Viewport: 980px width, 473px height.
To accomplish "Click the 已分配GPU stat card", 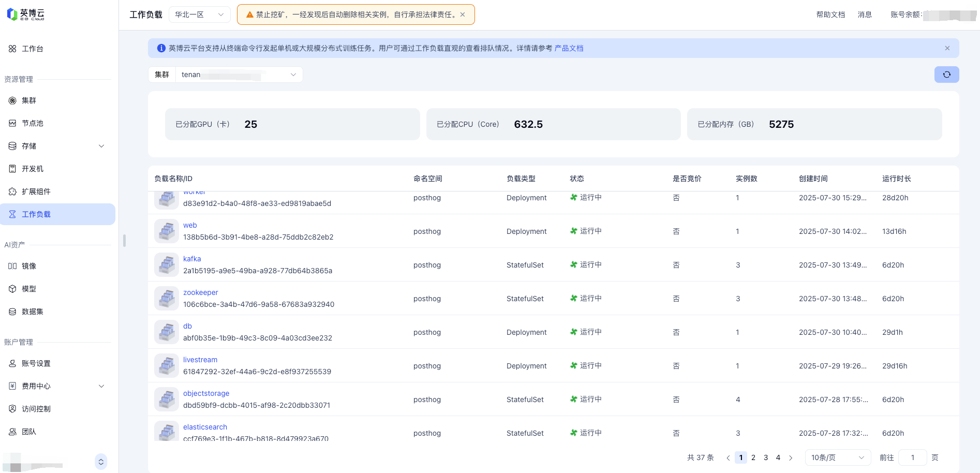I will point(292,124).
